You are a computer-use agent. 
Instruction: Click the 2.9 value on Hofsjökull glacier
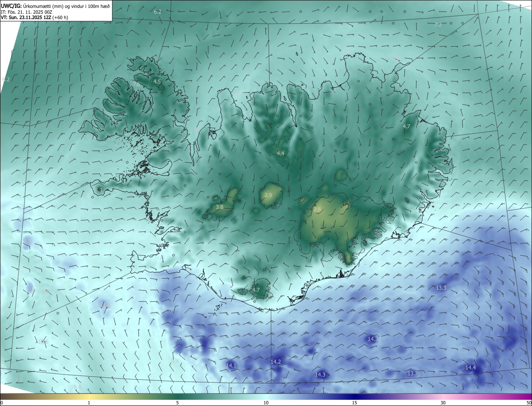(x=268, y=196)
